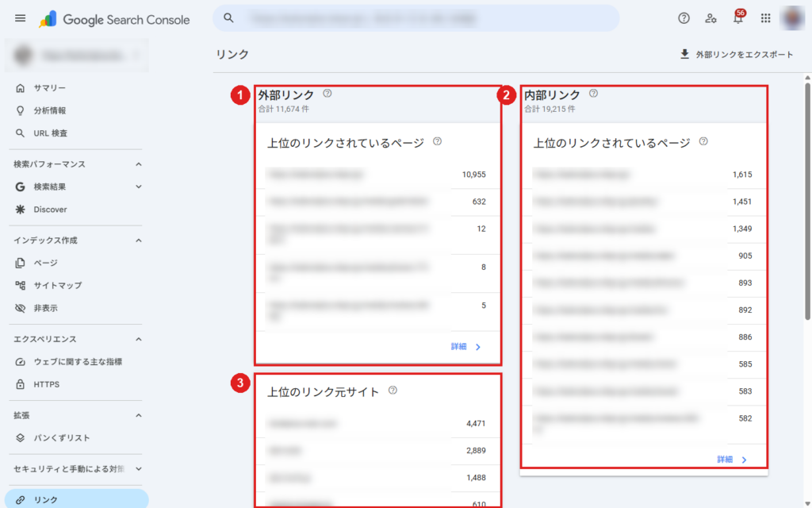Click the help icon next to 内部リンク
812x508 pixels.
(x=593, y=94)
